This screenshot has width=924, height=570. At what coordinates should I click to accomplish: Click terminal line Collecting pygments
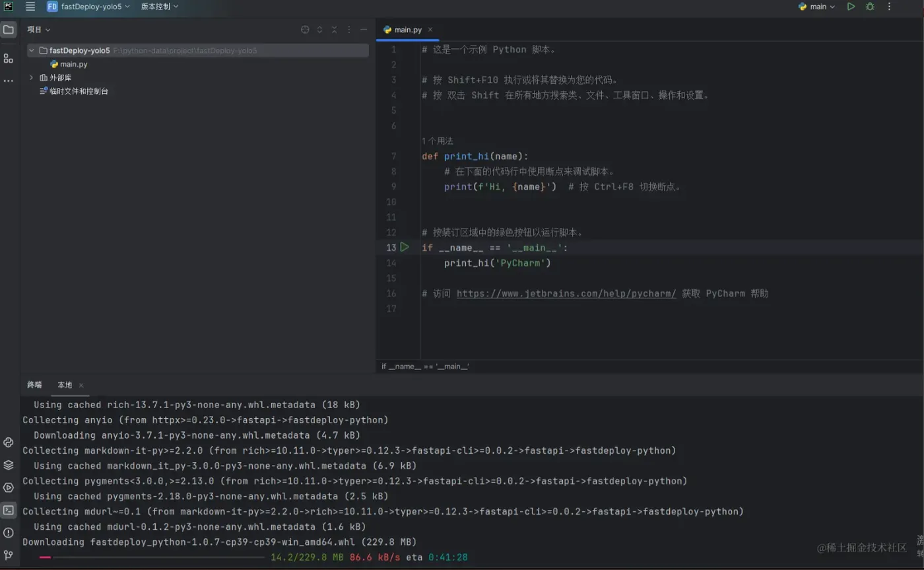tap(355, 481)
